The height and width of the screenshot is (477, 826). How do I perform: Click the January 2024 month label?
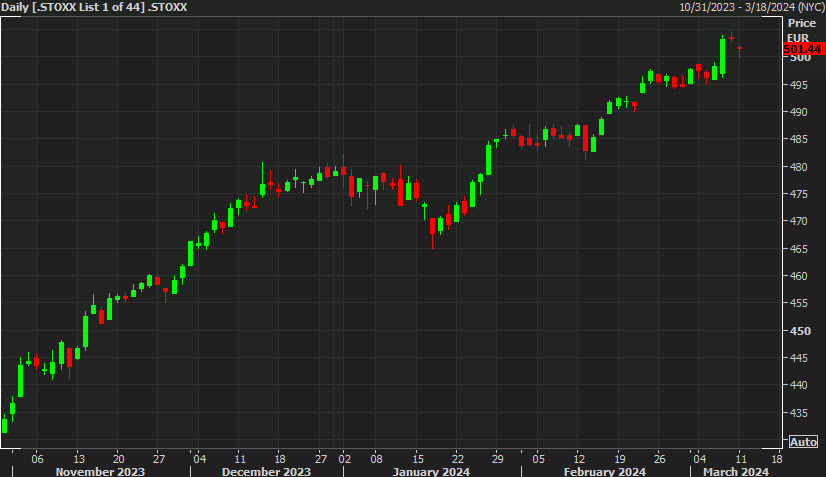point(431,471)
